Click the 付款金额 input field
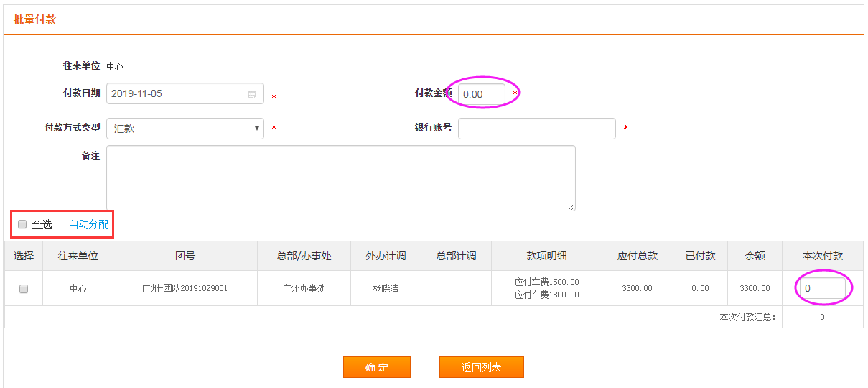Viewport: 868px width, 388px height. coord(481,94)
